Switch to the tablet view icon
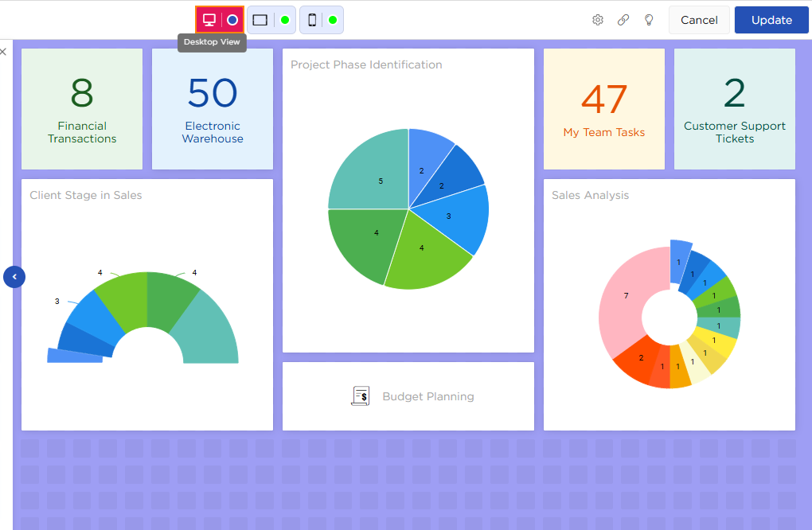 click(260, 20)
